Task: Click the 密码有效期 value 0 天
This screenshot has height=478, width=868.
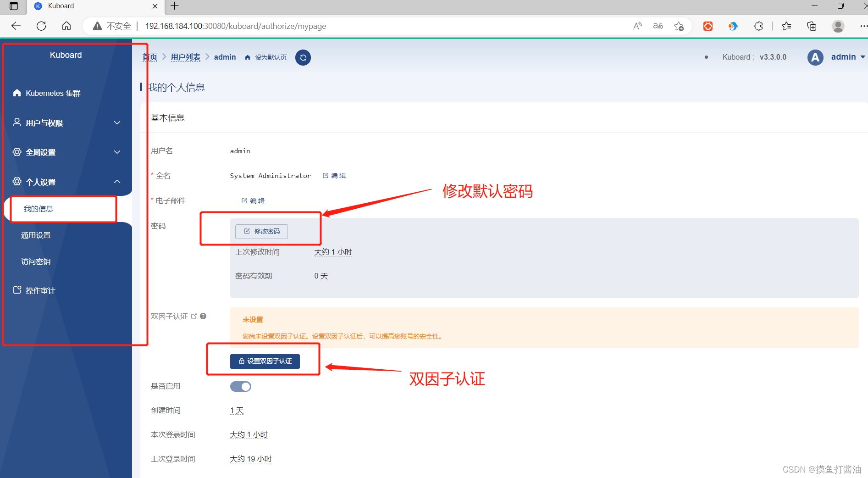Action: point(321,276)
